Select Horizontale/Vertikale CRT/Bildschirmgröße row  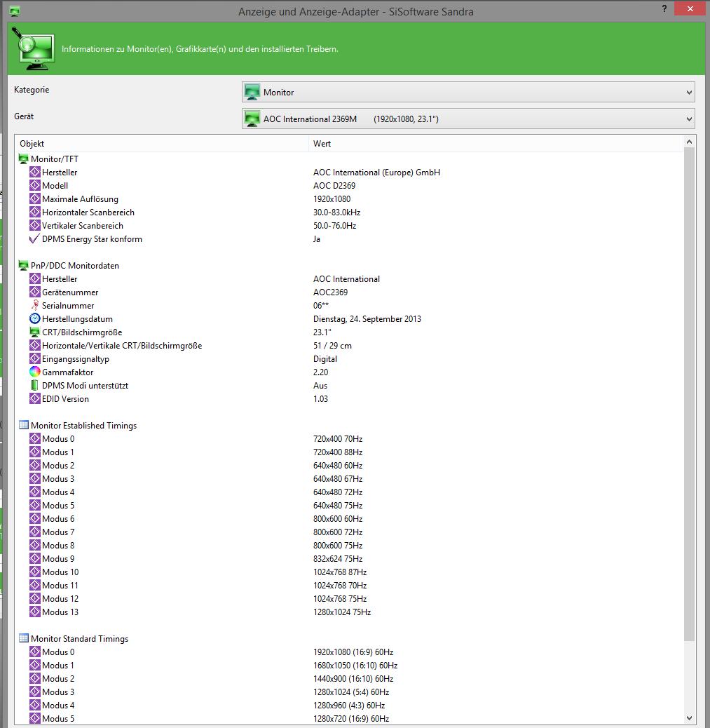(349, 346)
